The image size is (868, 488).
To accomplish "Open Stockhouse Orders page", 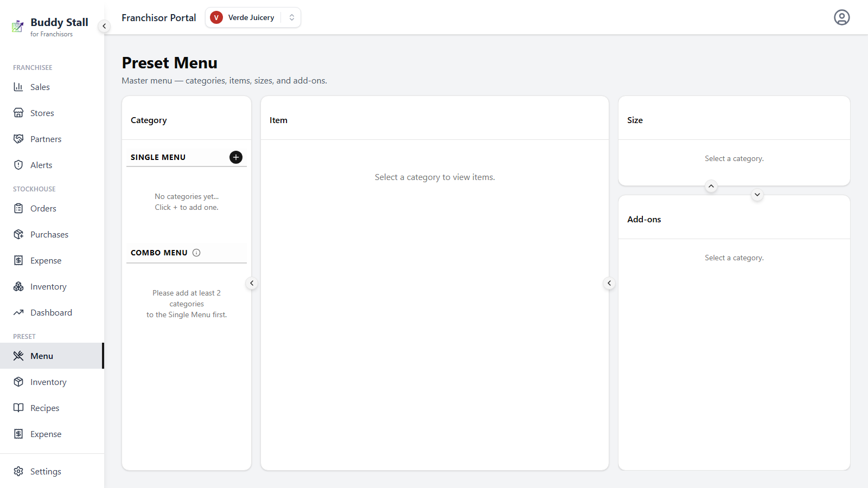I will [x=52, y=208].
